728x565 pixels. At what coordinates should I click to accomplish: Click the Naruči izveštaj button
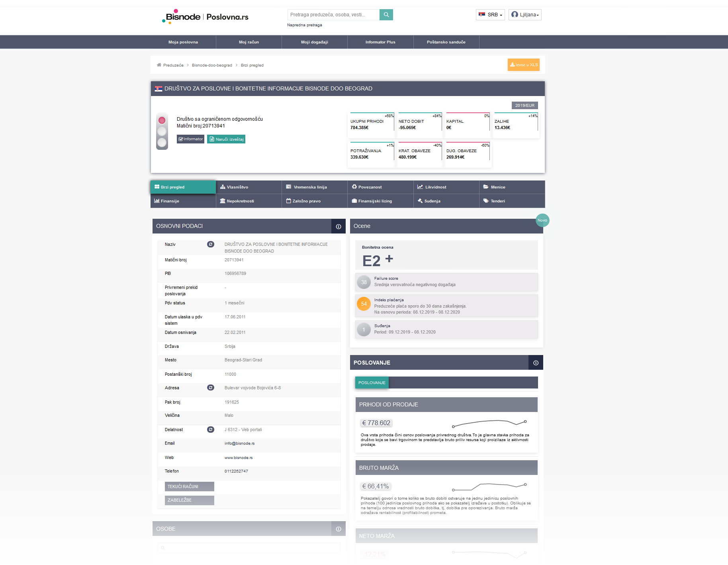(x=226, y=139)
